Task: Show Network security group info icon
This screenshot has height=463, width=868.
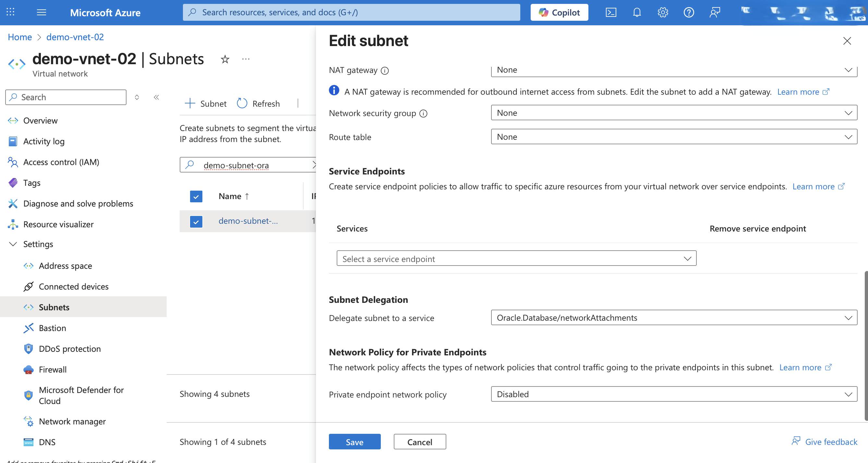Action: [x=423, y=113]
